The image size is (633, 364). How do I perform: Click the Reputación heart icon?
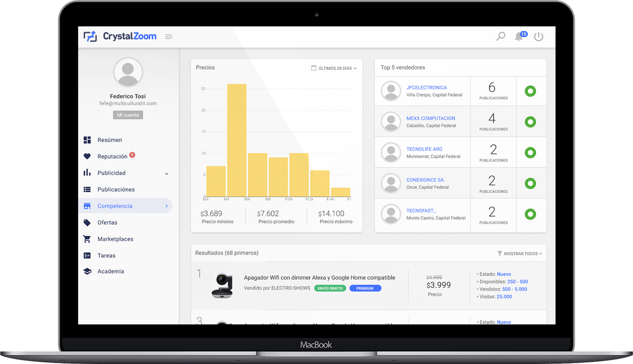click(x=87, y=157)
